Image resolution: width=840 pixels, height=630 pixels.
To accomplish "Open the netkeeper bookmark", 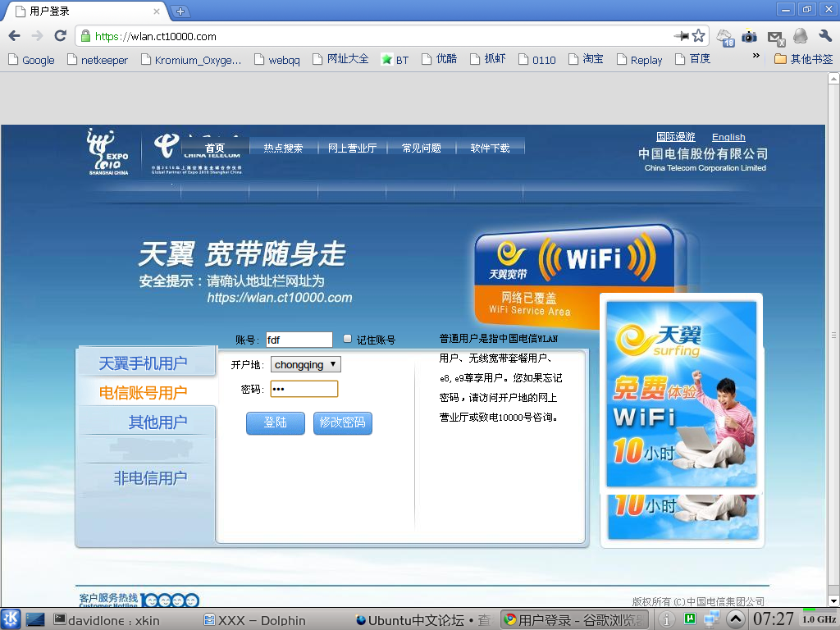I will point(98,59).
